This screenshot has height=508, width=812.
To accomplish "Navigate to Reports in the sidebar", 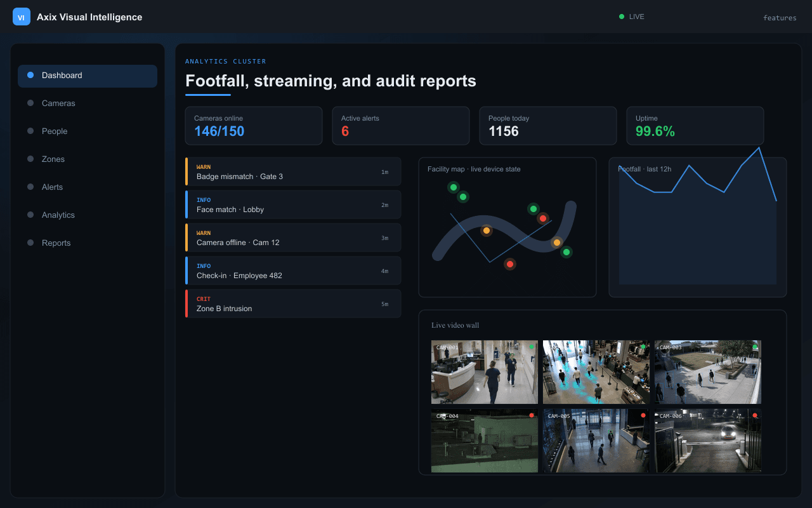I will [x=88, y=243].
